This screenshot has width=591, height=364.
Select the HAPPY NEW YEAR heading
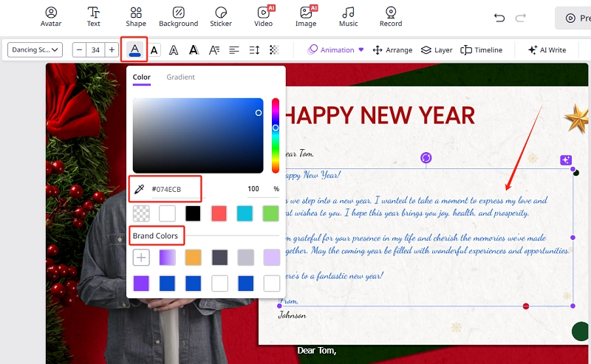click(380, 115)
